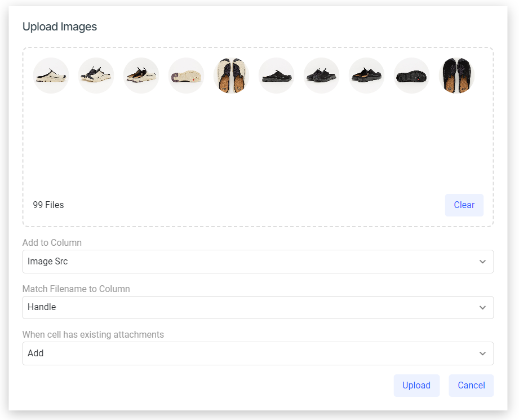Click the last thumbnail, black top-view shoes
Viewport: 519px width, 420px height.
pos(456,76)
